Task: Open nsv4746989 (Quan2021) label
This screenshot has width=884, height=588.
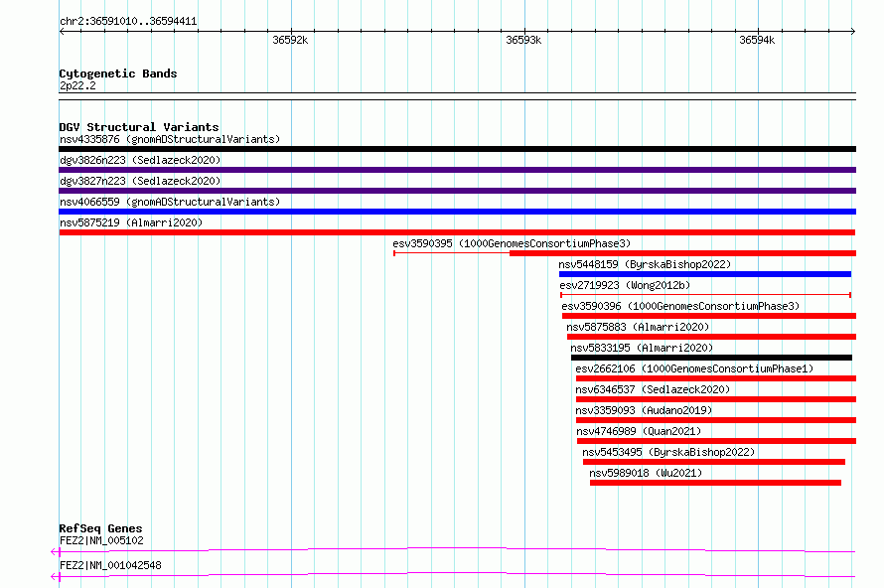Action: (639, 431)
